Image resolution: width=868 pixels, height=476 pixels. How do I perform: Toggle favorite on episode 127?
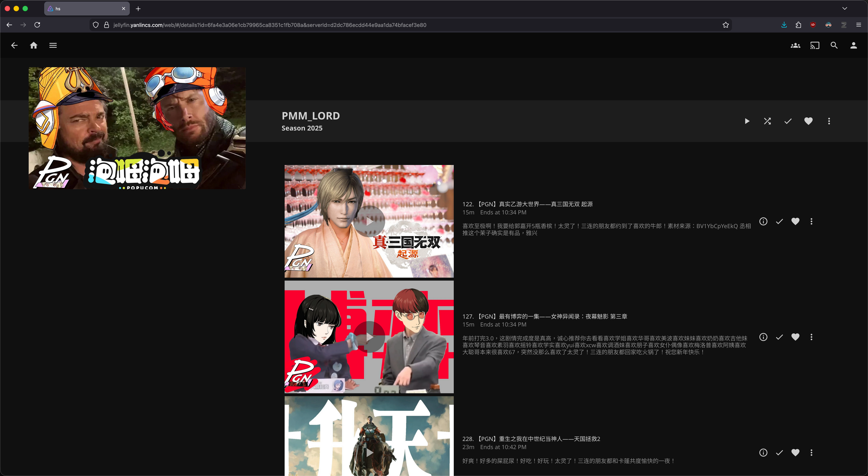795,337
